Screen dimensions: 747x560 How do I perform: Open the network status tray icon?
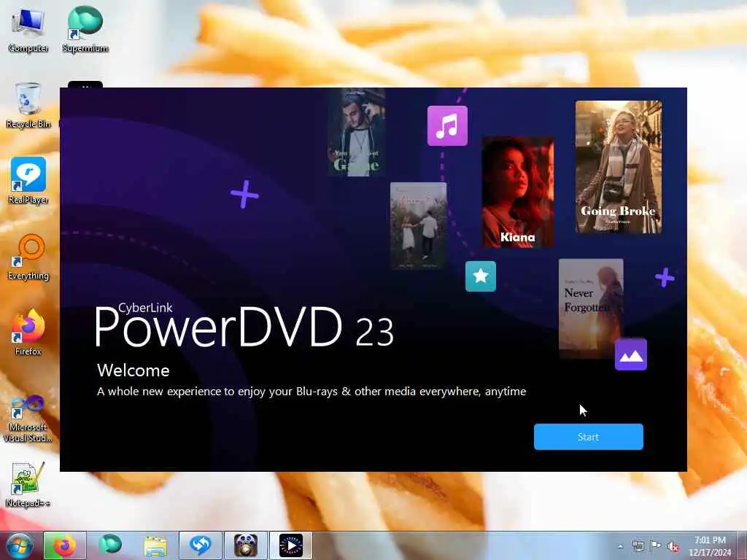638,546
